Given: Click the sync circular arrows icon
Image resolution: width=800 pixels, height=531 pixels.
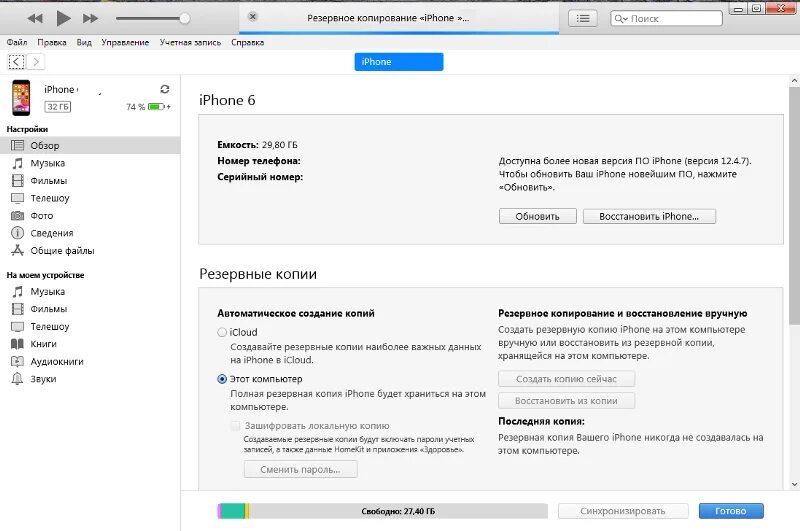Looking at the screenshot, I should (x=164, y=89).
